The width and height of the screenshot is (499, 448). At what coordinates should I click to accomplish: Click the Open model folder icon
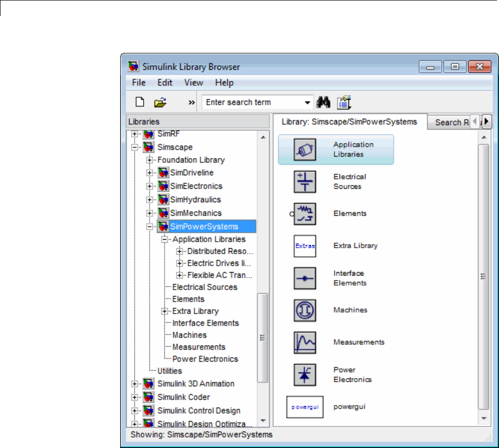pyautogui.click(x=161, y=102)
